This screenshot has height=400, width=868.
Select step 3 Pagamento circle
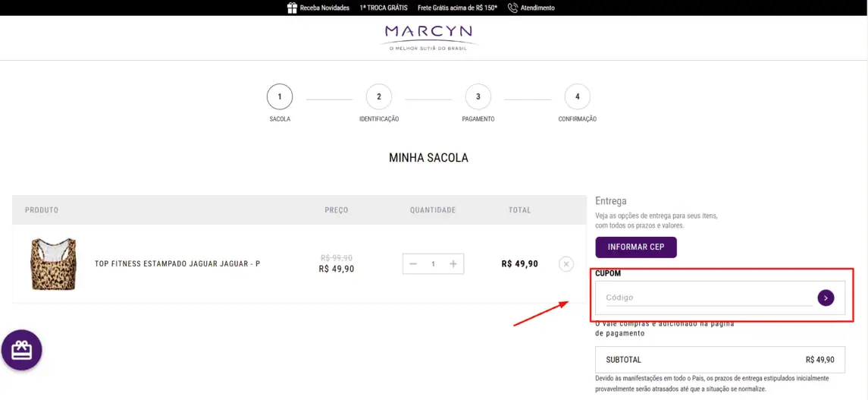478,97
